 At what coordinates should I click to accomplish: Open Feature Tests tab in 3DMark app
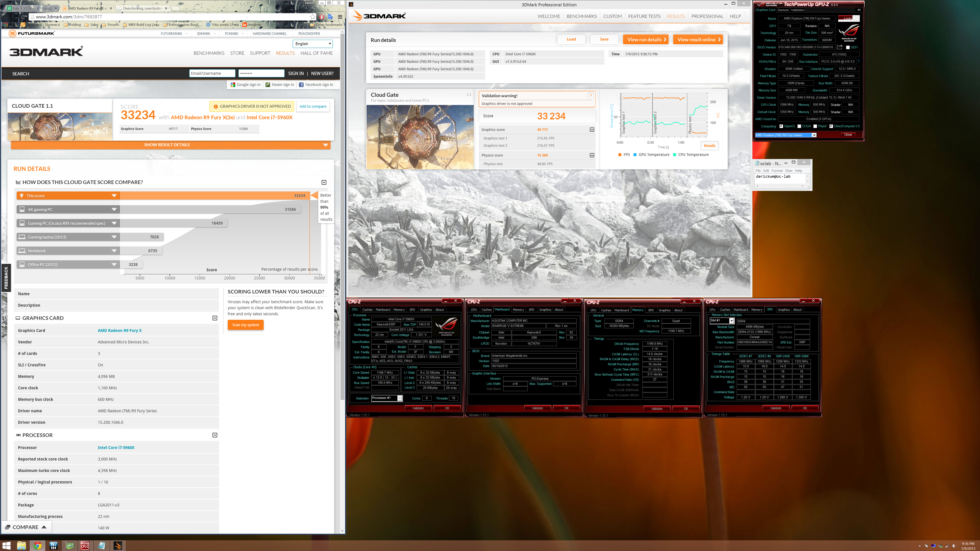(644, 16)
